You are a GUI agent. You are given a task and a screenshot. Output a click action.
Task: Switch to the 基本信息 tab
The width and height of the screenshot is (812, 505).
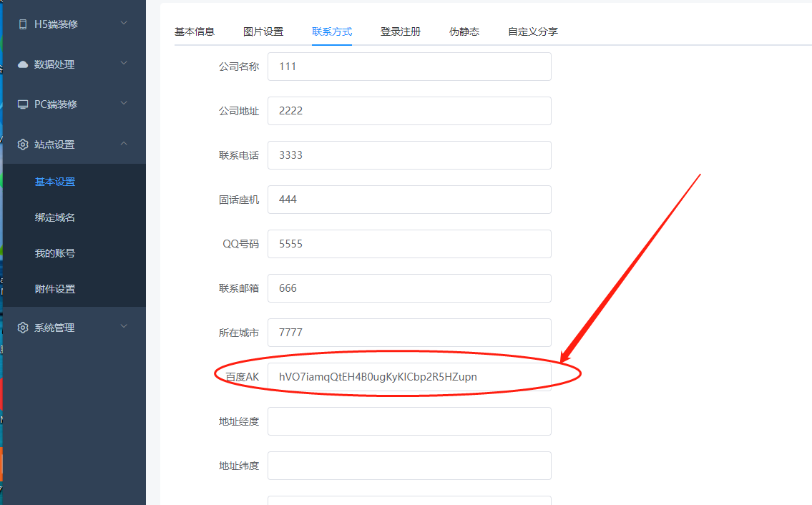[x=195, y=31]
